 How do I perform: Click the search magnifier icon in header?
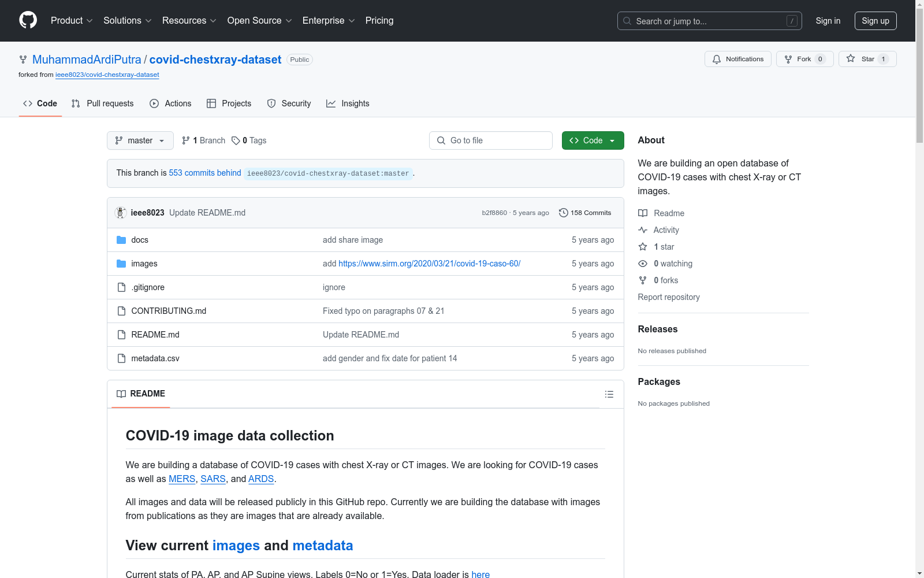(627, 21)
